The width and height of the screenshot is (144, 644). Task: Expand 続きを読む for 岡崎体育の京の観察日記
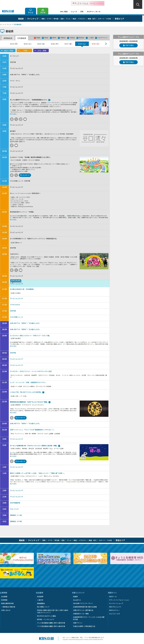(x=13, y=413)
